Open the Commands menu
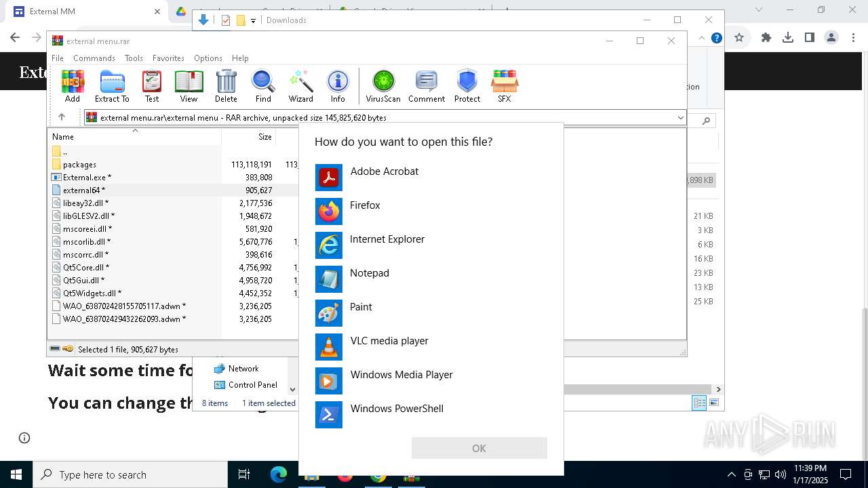 click(94, 58)
